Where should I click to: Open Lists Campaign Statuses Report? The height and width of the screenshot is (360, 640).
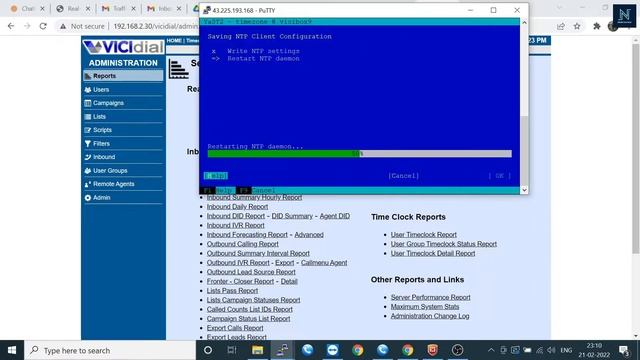pos(253,300)
